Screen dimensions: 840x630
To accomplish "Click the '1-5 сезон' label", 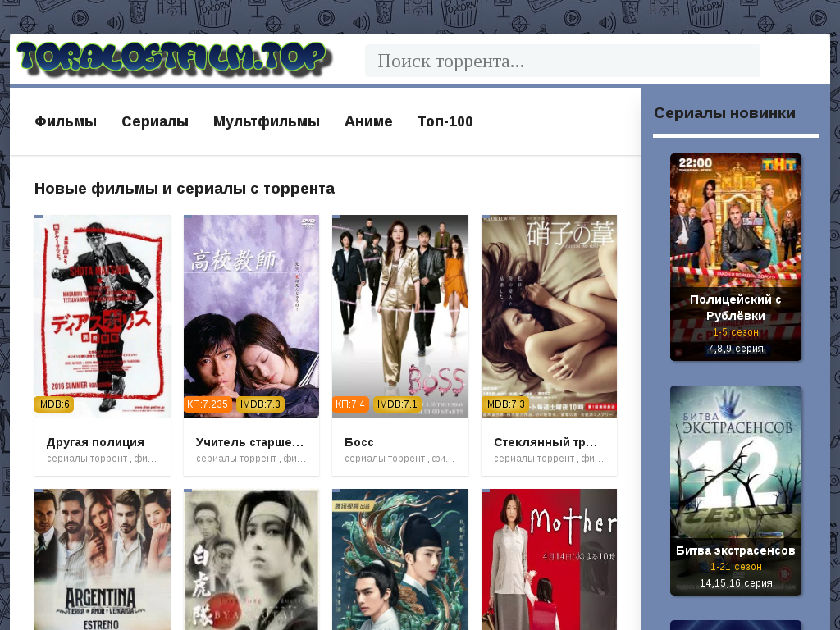I will 736,332.
